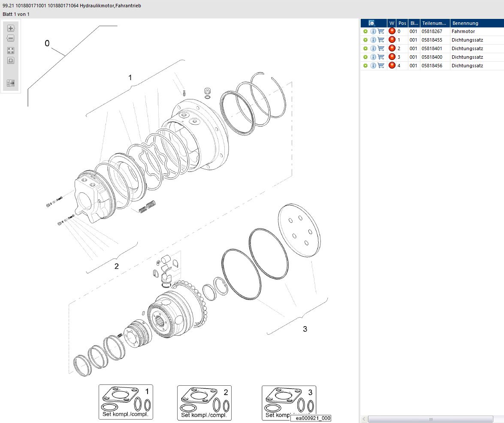
Task: Click callout number 2 in the drawing
Action: (116, 266)
